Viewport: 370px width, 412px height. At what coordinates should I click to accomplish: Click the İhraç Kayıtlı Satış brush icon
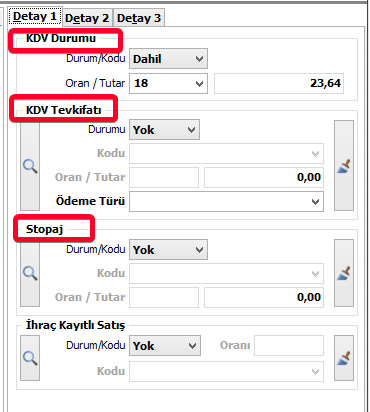tap(344, 358)
